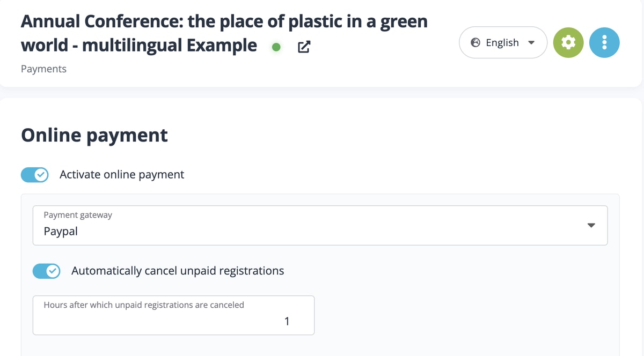
Task: Click the "Payment gateway" field label
Action: [x=78, y=215]
